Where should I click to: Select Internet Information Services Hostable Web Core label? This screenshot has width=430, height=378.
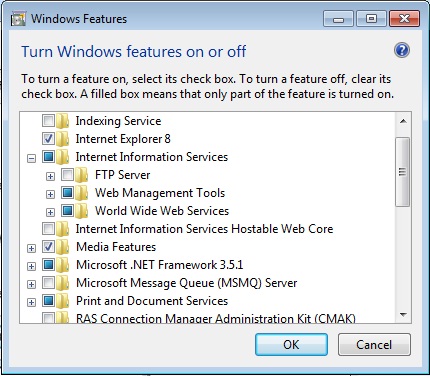[x=204, y=229]
